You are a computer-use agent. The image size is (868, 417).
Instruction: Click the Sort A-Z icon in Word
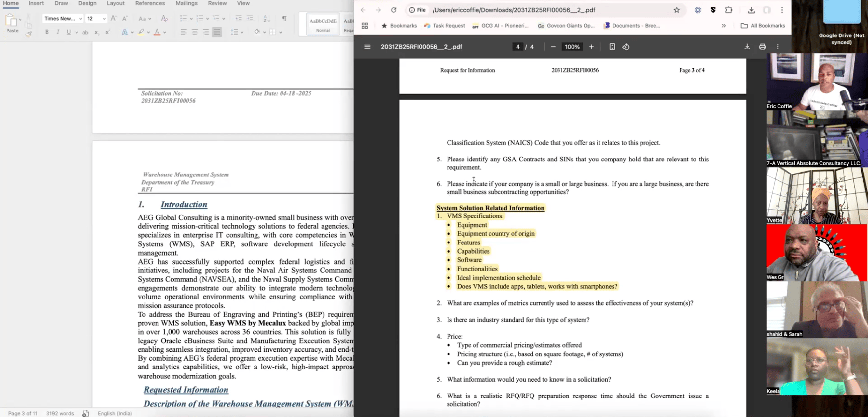pyautogui.click(x=267, y=19)
